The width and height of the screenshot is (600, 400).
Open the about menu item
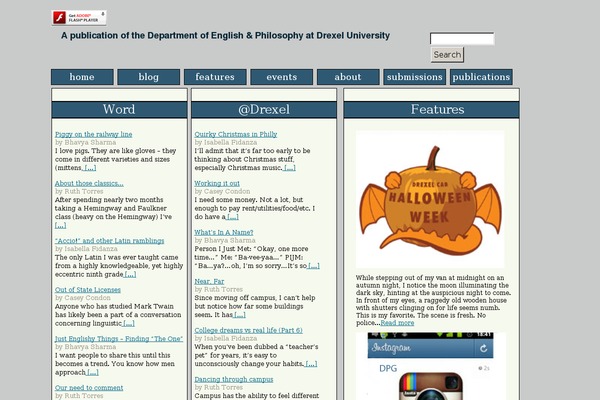click(x=348, y=77)
